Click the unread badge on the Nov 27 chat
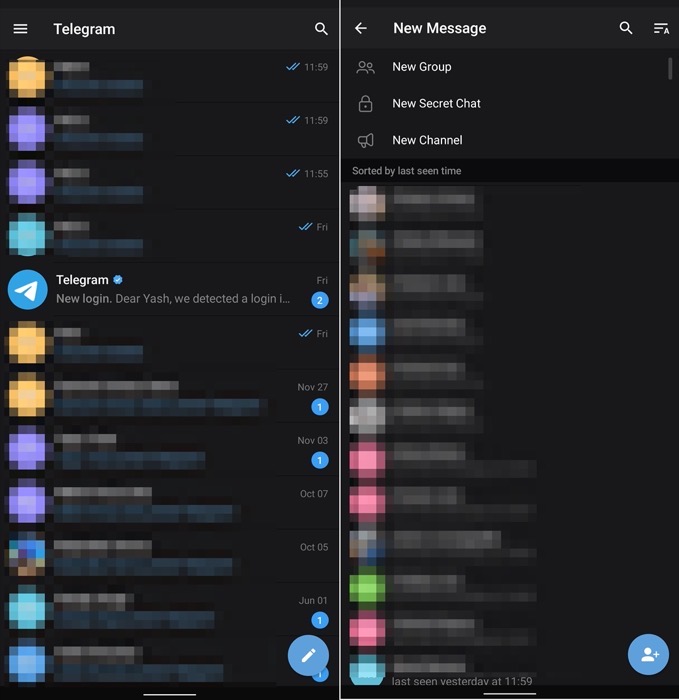679x700 pixels. [x=320, y=407]
